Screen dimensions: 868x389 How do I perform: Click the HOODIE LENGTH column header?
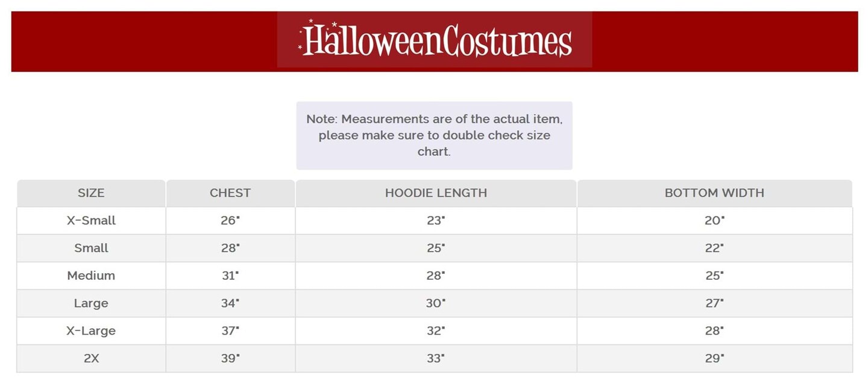tap(436, 193)
